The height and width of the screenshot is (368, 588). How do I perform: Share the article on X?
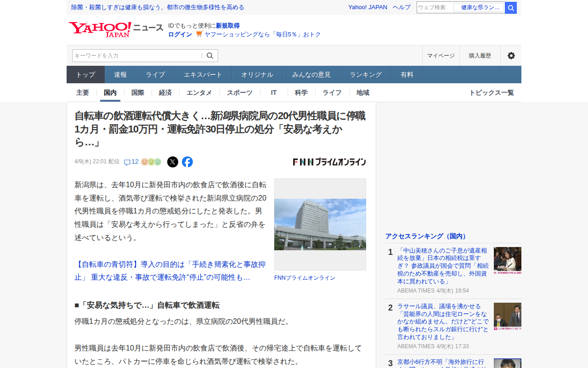pos(173,162)
